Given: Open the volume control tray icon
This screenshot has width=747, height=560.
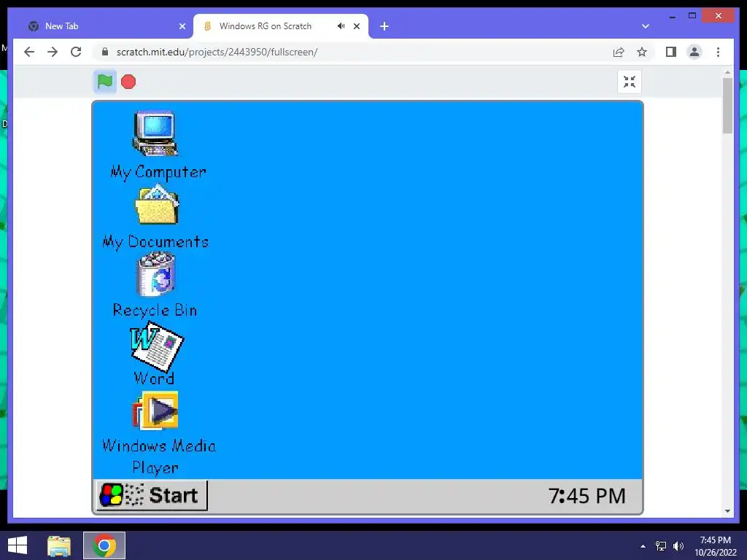Looking at the screenshot, I should click(x=678, y=546).
